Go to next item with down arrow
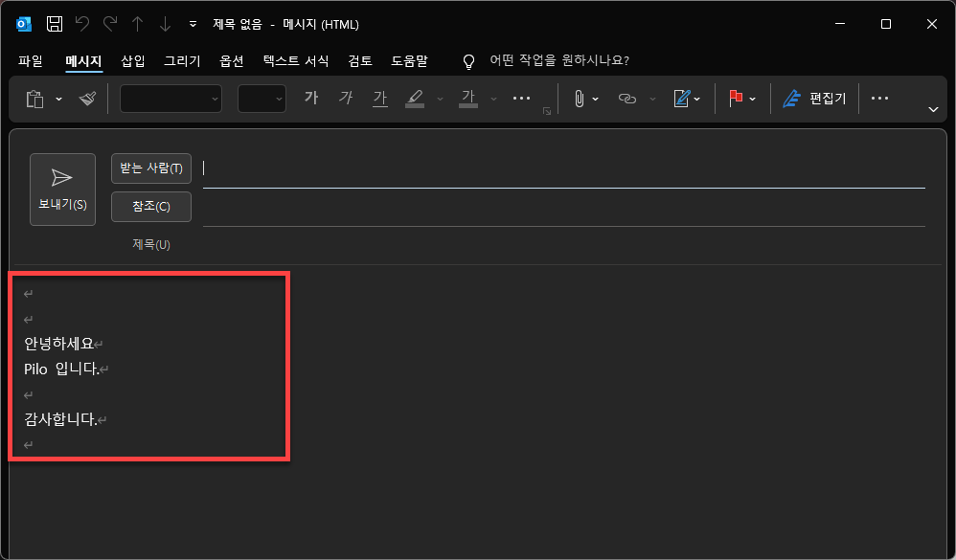The width and height of the screenshot is (956, 560). coord(165,24)
